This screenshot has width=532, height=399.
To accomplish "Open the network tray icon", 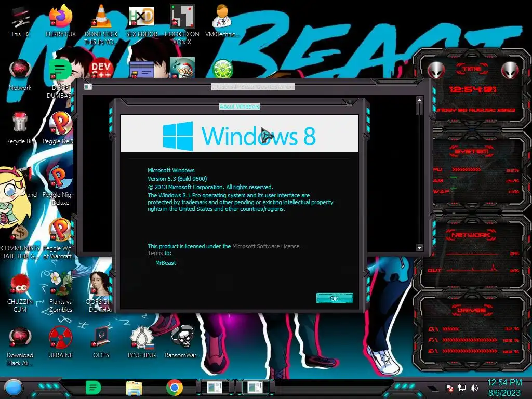I will coord(462,388).
